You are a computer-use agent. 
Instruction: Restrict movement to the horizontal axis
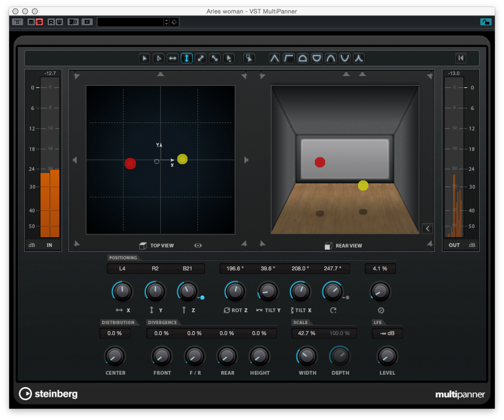click(173, 58)
